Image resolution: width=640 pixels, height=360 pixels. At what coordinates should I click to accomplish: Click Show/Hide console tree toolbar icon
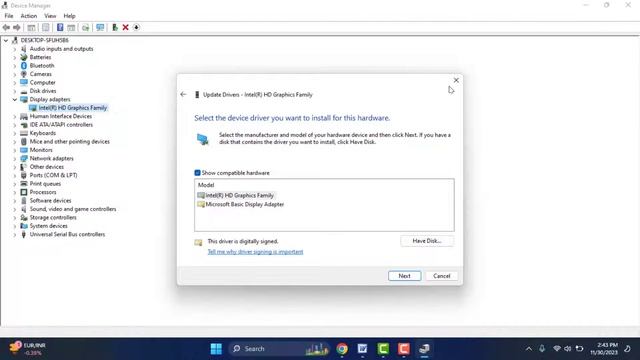point(31,27)
